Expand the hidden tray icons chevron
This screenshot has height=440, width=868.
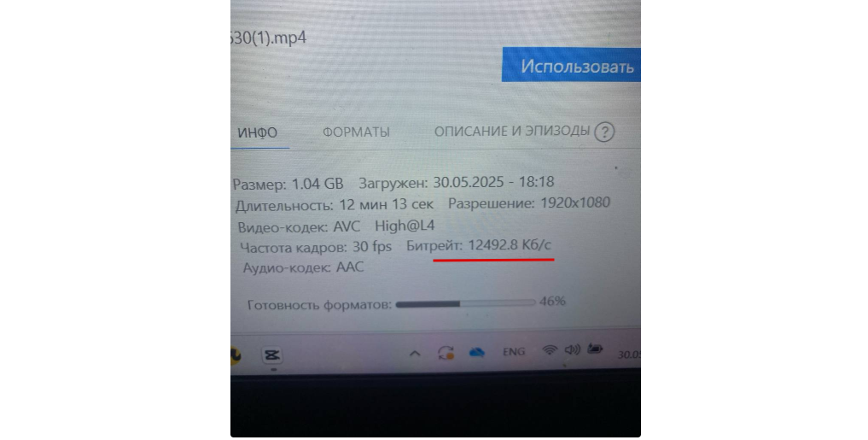click(415, 354)
